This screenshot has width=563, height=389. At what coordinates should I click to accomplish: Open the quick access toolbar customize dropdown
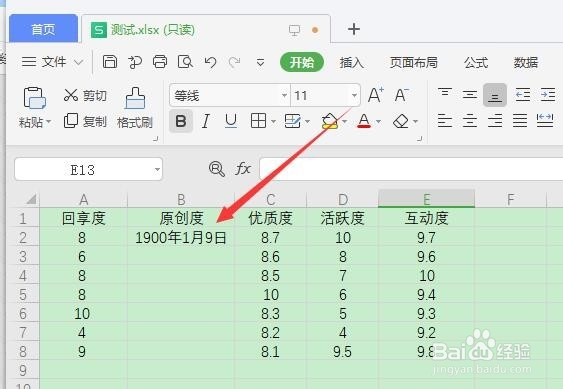tap(260, 62)
